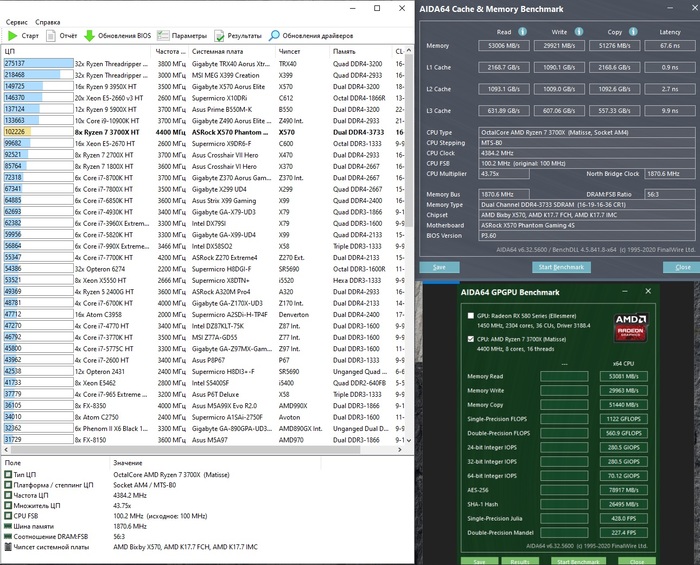Uncheck the CPU AMD Ryzen 7 3700X checkbox
Image resolution: width=700 pixels, height=565 pixels.
(x=471, y=339)
